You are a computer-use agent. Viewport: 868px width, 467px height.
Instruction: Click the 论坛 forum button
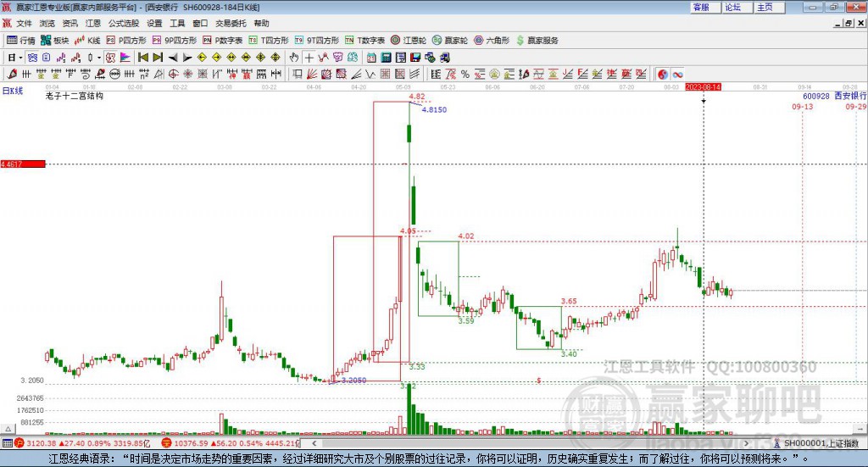tap(737, 7)
